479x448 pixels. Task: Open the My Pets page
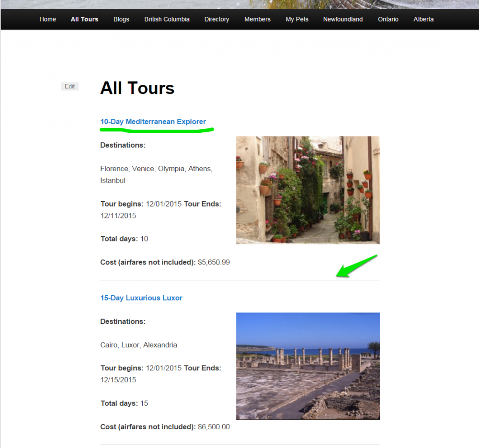tap(297, 19)
